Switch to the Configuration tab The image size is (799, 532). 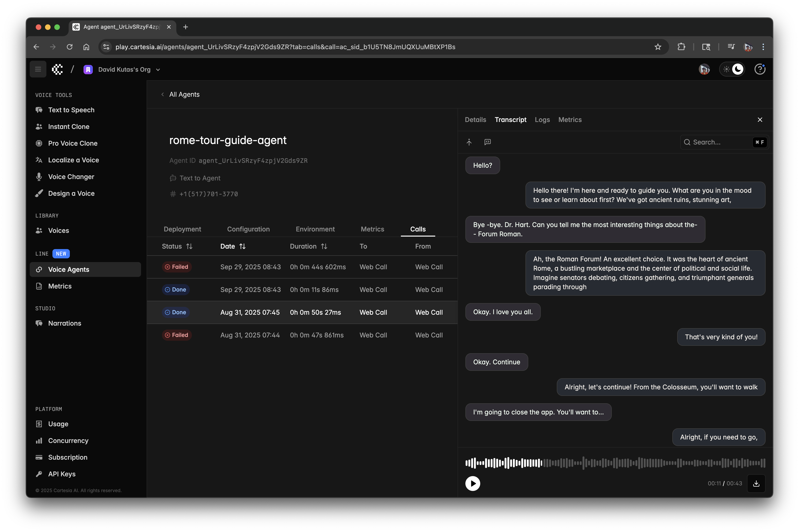click(x=248, y=229)
